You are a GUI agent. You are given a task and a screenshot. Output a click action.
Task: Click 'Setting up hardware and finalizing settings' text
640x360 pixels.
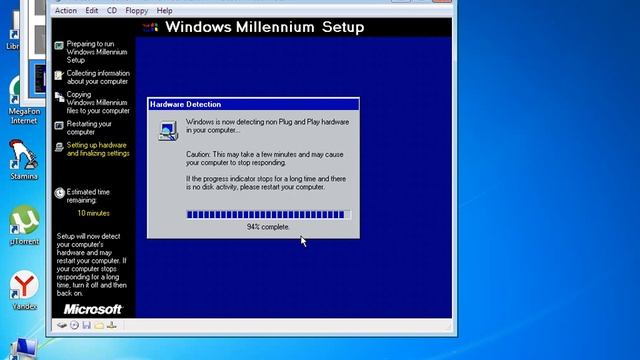click(98, 149)
